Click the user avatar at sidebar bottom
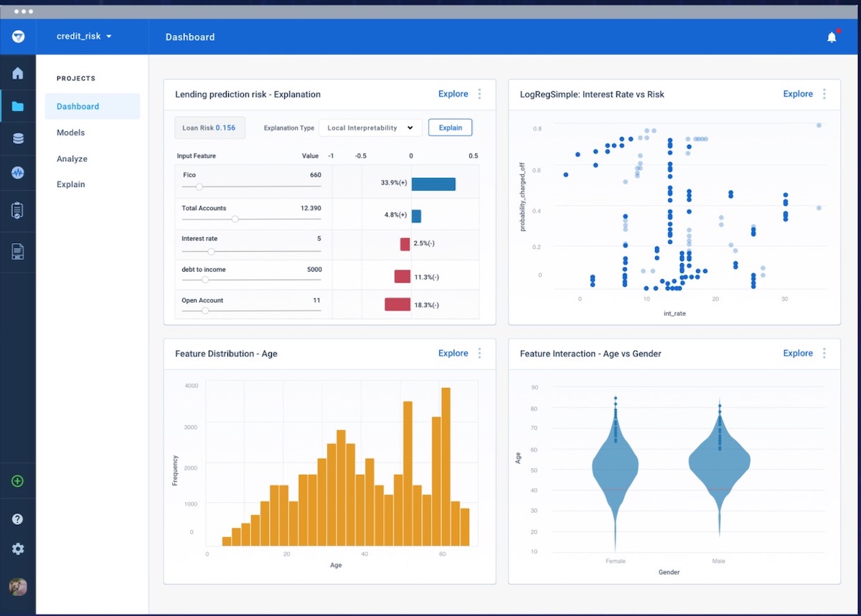The width and height of the screenshot is (861, 616). [x=17, y=587]
